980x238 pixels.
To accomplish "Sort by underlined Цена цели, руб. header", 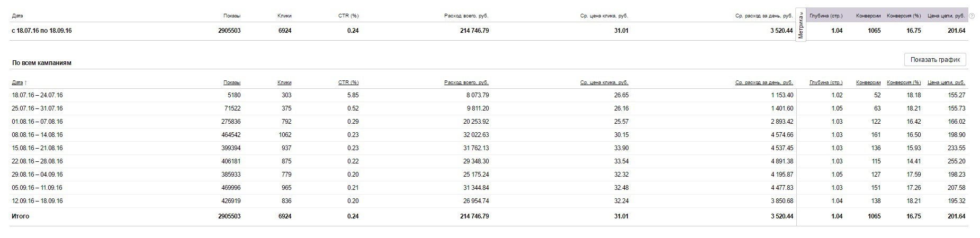I will point(946,83).
